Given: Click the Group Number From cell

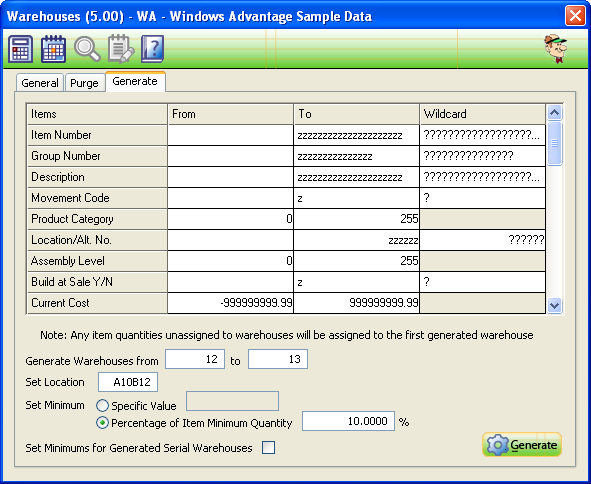Looking at the screenshot, I should click(x=230, y=156).
